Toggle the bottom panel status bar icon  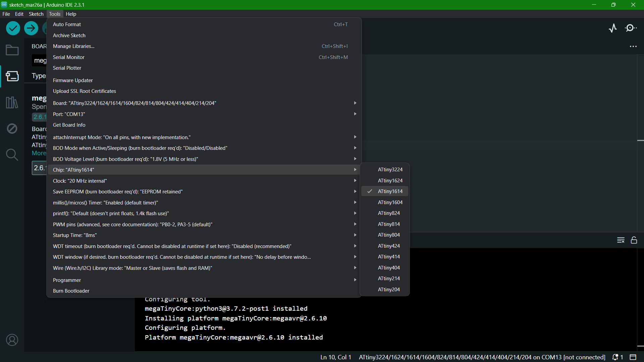click(633, 357)
